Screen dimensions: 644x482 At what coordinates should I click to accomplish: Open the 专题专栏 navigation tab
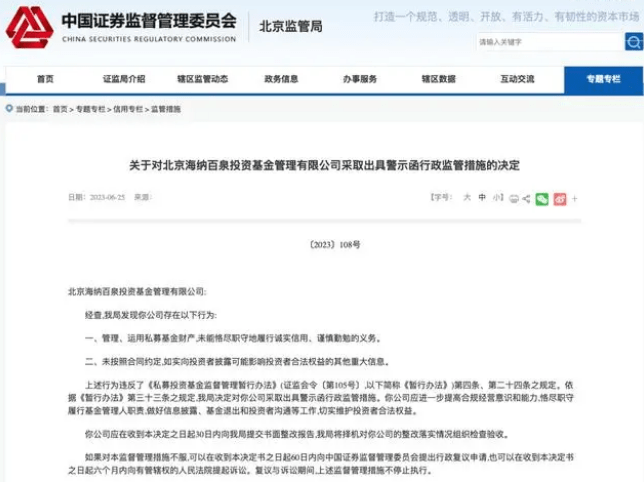tap(603, 80)
